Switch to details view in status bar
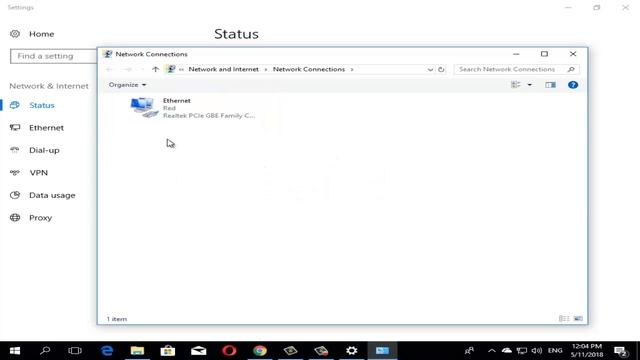Image resolution: width=640 pixels, height=360 pixels. [564, 318]
